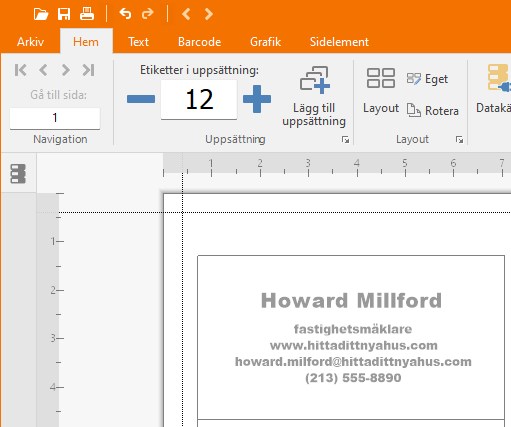The height and width of the screenshot is (427, 511).
Task: Click the Gå till sida input field
Action: pyautogui.click(x=55, y=118)
